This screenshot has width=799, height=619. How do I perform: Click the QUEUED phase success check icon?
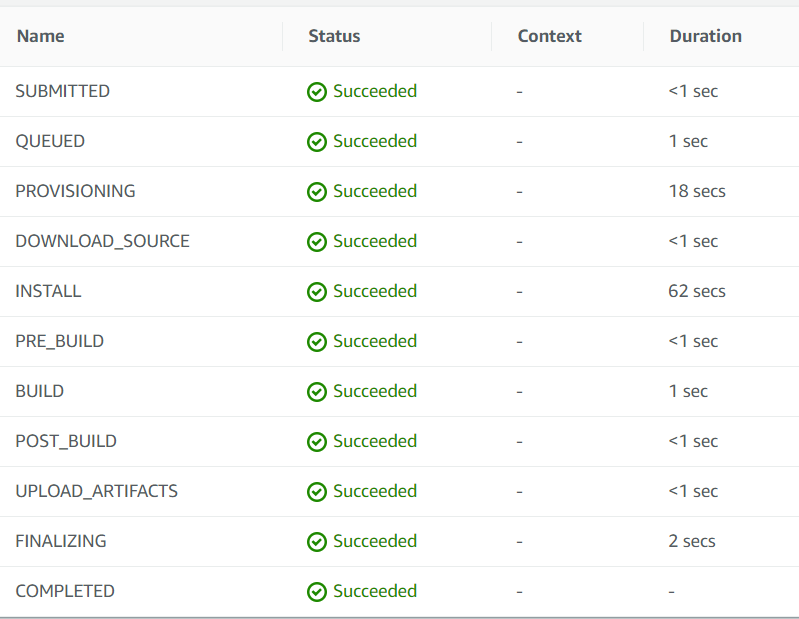click(x=317, y=142)
